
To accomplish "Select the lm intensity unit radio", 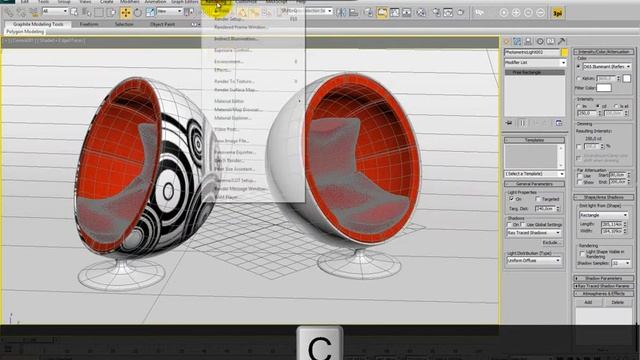I will pyautogui.click(x=578, y=106).
